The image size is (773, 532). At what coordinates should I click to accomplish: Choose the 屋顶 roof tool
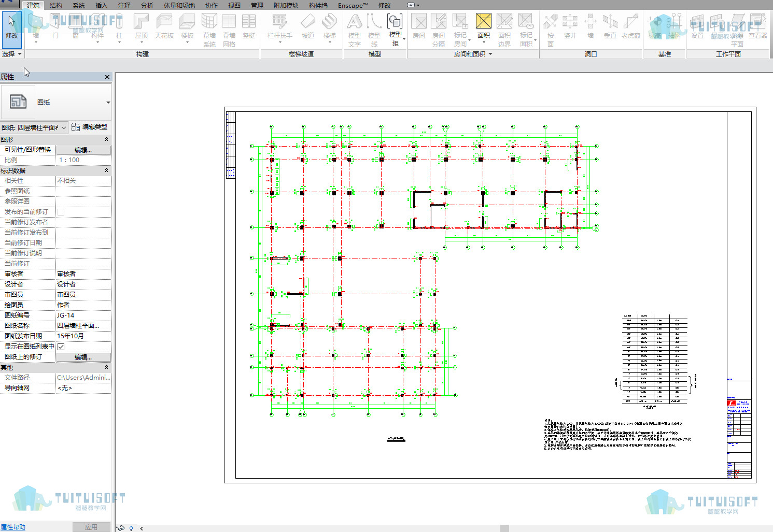click(x=142, y=28)
